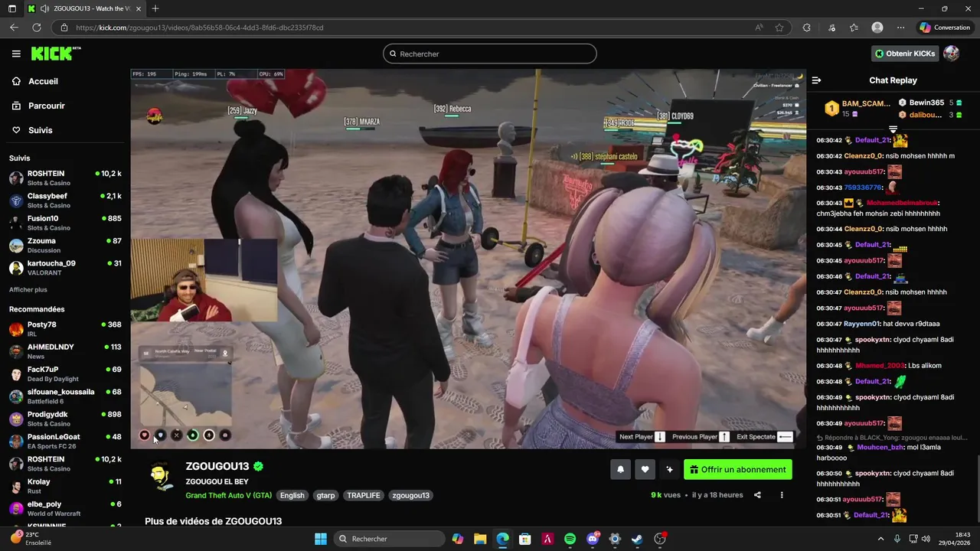Open Edge profile account icon
This screenshot has width=980, height=551.
pyautogui.click(x=877, y=28)
